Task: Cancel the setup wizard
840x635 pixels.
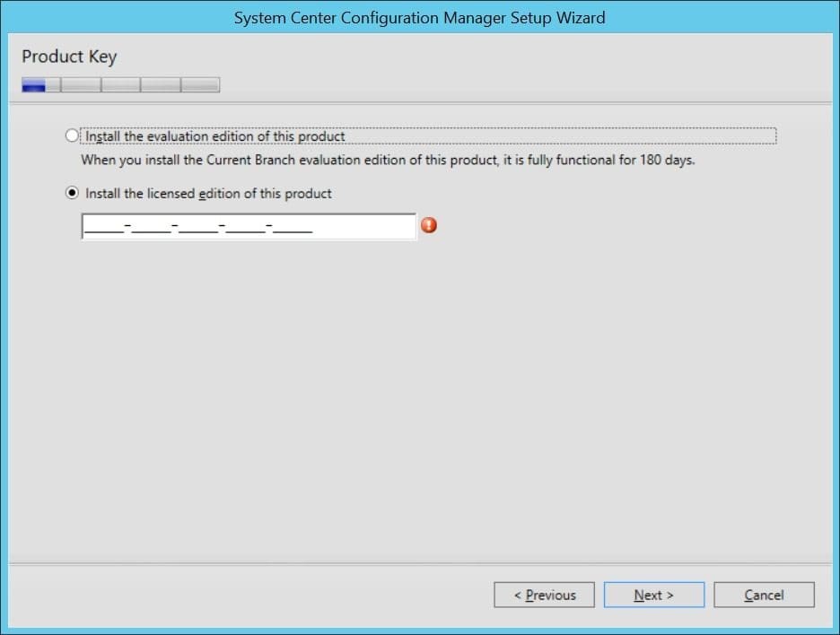Action: click(764, 595)
